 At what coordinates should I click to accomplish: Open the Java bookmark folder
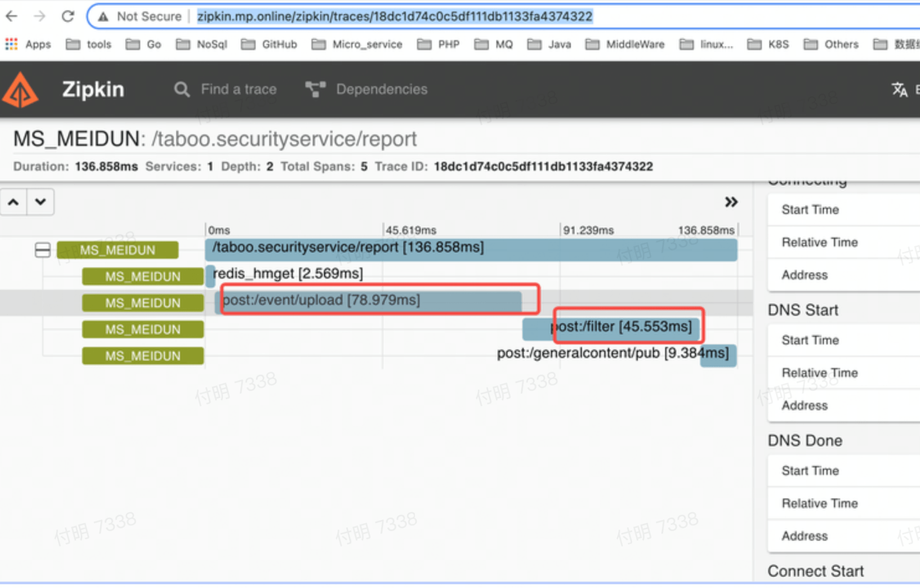549,44
